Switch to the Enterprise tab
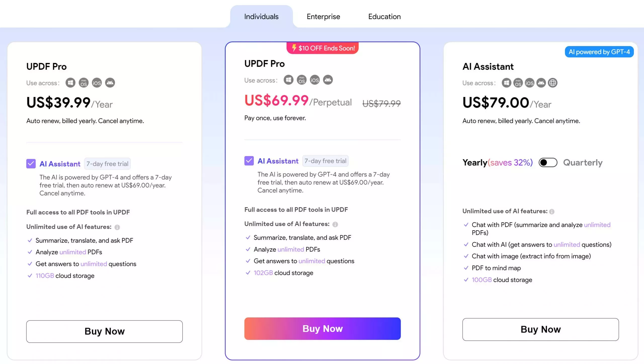644x364 pixels. click(323, 17)
